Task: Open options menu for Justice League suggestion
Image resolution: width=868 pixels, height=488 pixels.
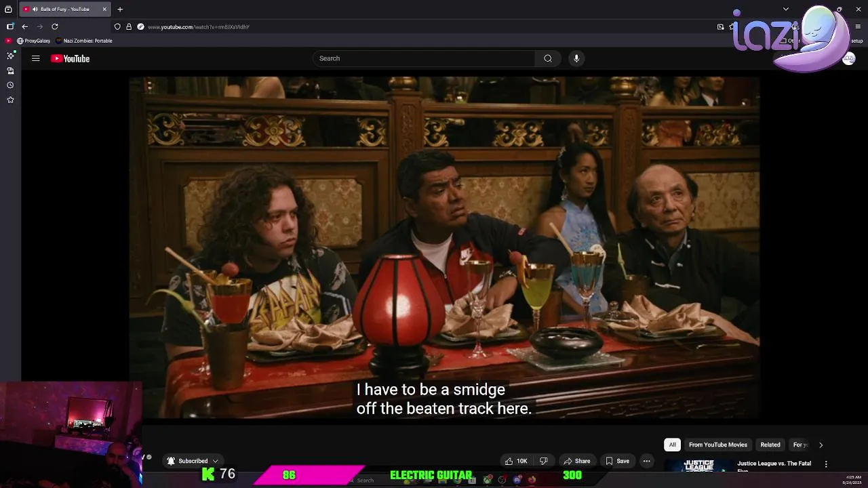Action: pyautogui.click(x=826, y=464)
